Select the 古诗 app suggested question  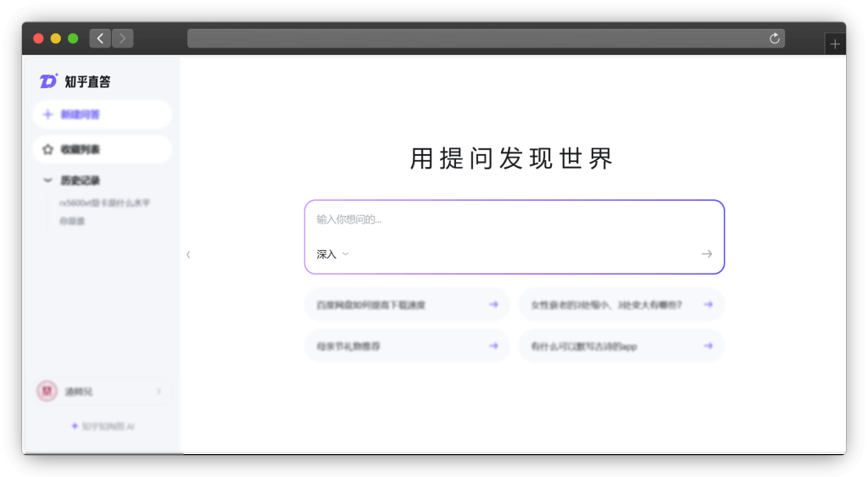coord(621,346)
